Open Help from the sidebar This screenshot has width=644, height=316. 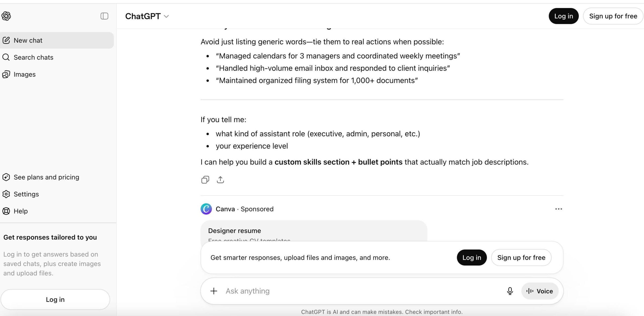pyautogui.click(x=21, y=211)
